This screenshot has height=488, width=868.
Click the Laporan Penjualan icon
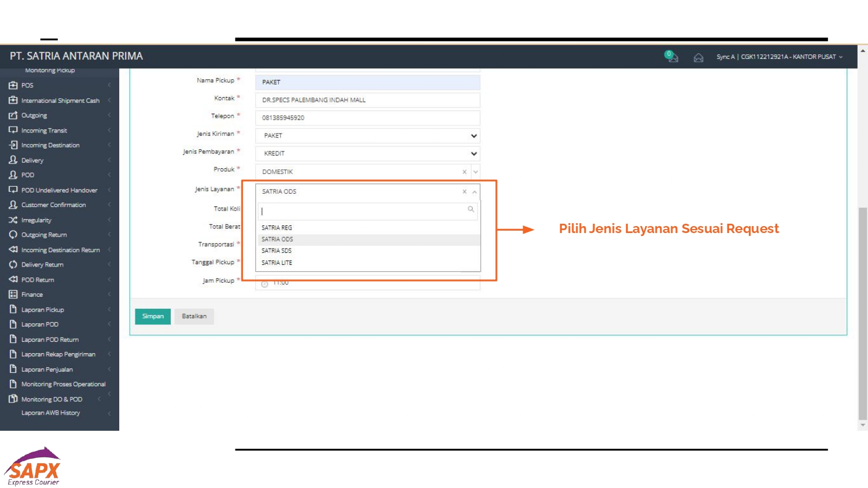tap(13, 369)
